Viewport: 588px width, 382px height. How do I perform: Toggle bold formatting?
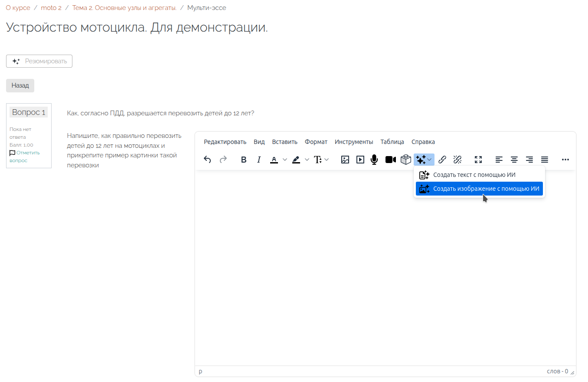(244, 160)
